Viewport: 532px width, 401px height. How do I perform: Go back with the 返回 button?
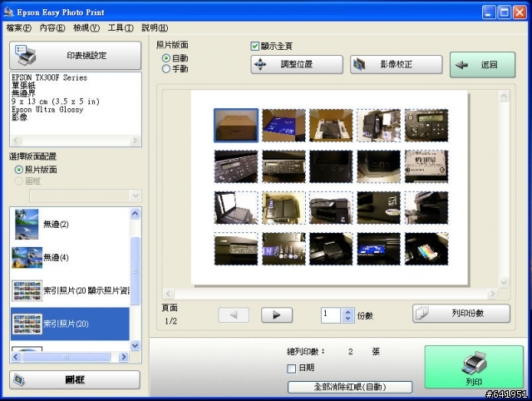[482, 65]
